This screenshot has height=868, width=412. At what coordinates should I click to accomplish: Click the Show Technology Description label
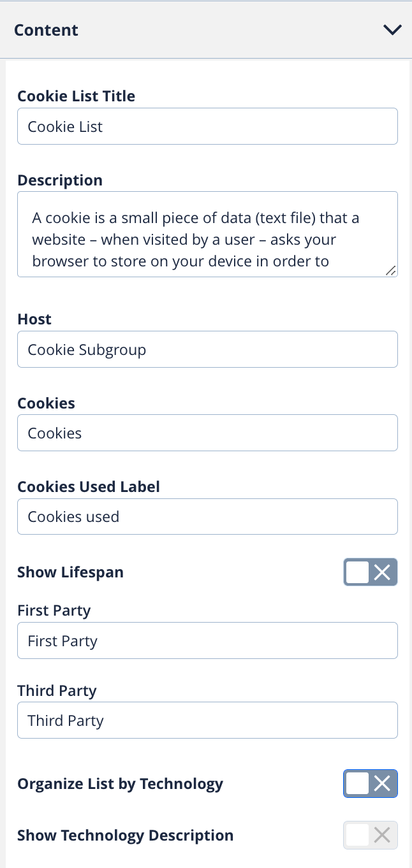[x=125, y=835]
